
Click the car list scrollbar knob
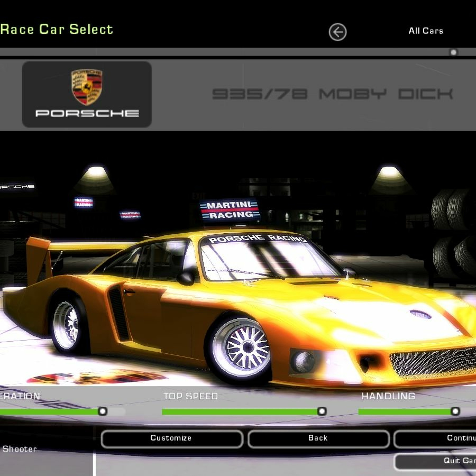tap(454, 52)
